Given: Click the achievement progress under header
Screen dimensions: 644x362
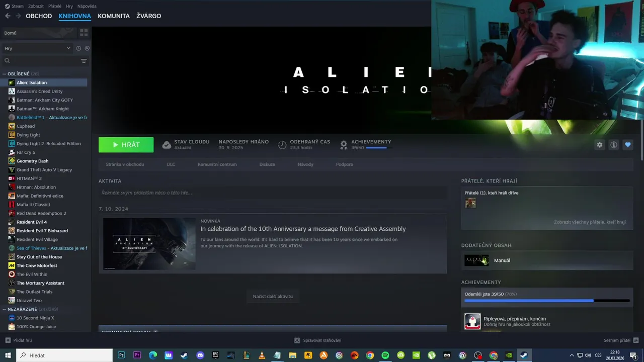Looking at the screenshot, I should click(x=379, y=148).
